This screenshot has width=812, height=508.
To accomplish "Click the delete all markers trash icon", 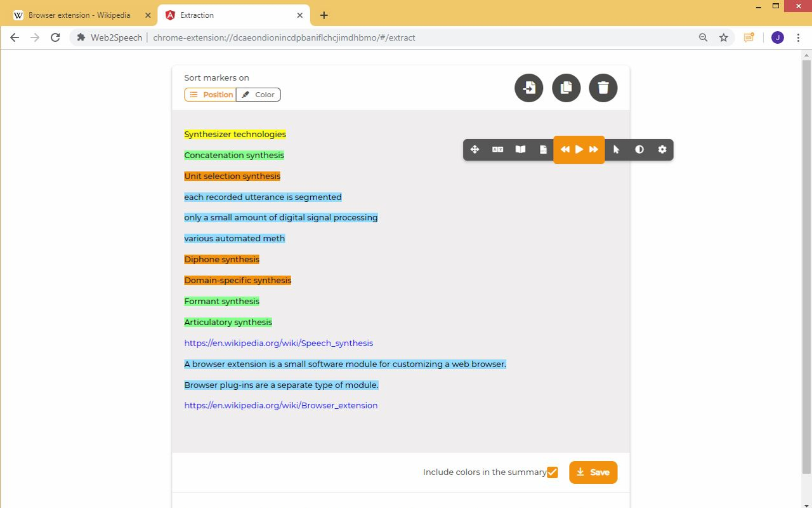I will coord(603,88).
